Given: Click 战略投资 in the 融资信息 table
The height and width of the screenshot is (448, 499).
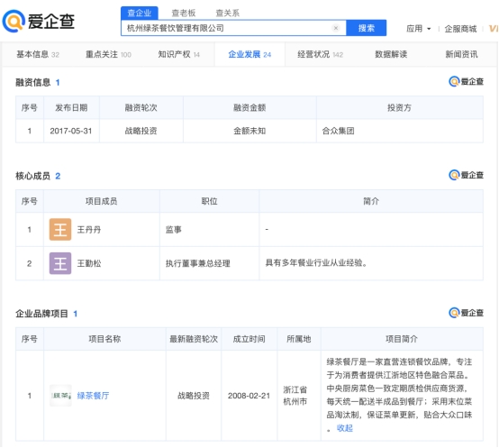Looking at the screenshot, I should tap(141, 131).
